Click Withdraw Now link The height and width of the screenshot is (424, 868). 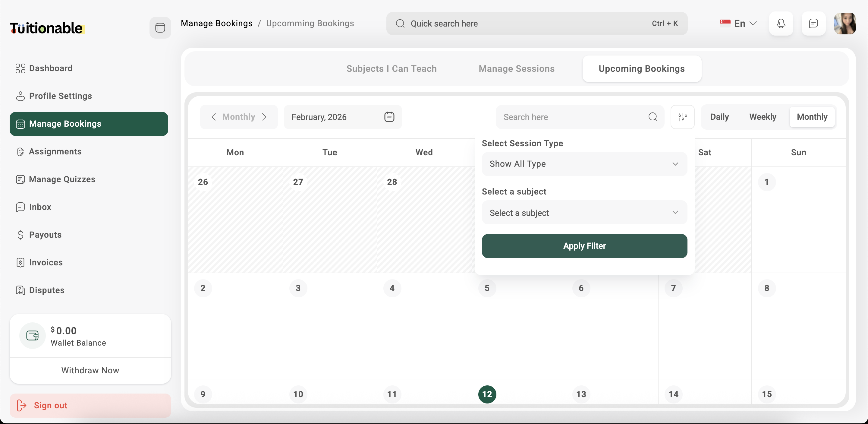click(90, 370)
